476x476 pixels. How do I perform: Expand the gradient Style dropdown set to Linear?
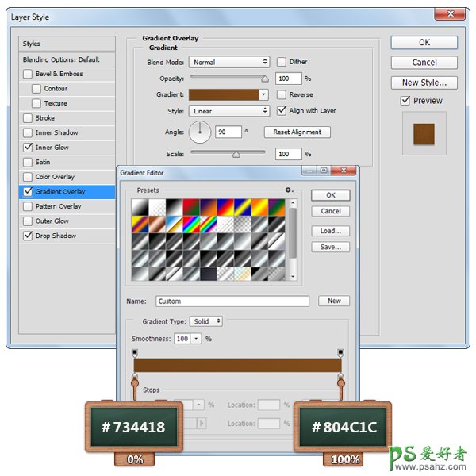[x=230, y=111]
